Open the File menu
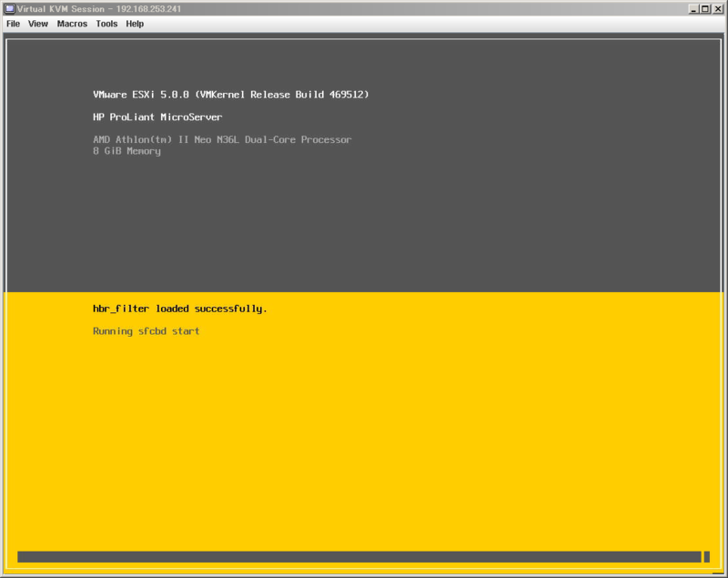The image size is (728, 578). (13, 24)
